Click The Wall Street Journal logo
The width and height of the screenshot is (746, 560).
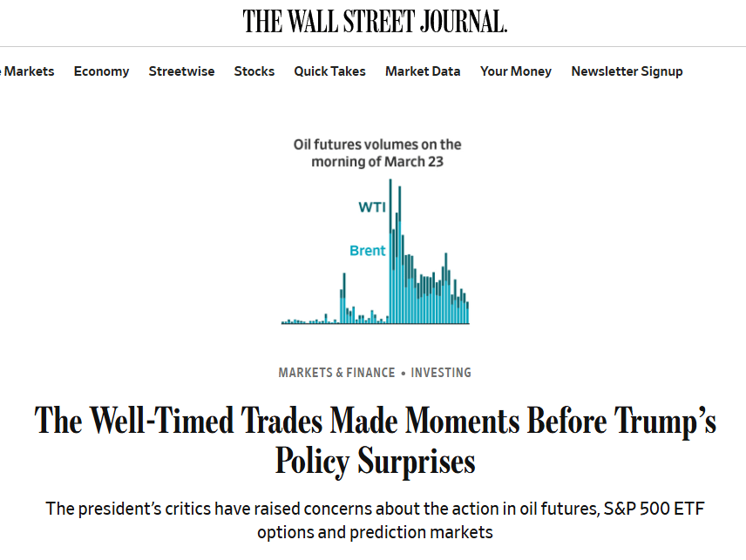tap(375, 22)
